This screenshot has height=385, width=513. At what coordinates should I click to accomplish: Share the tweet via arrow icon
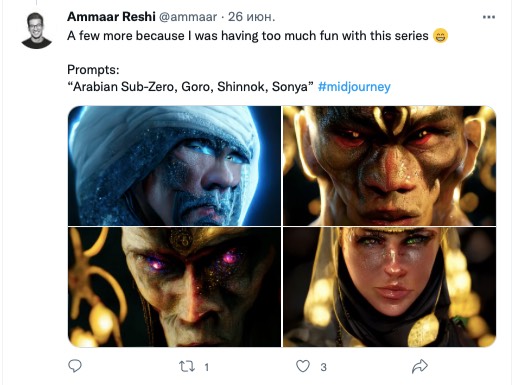[420, 366]
